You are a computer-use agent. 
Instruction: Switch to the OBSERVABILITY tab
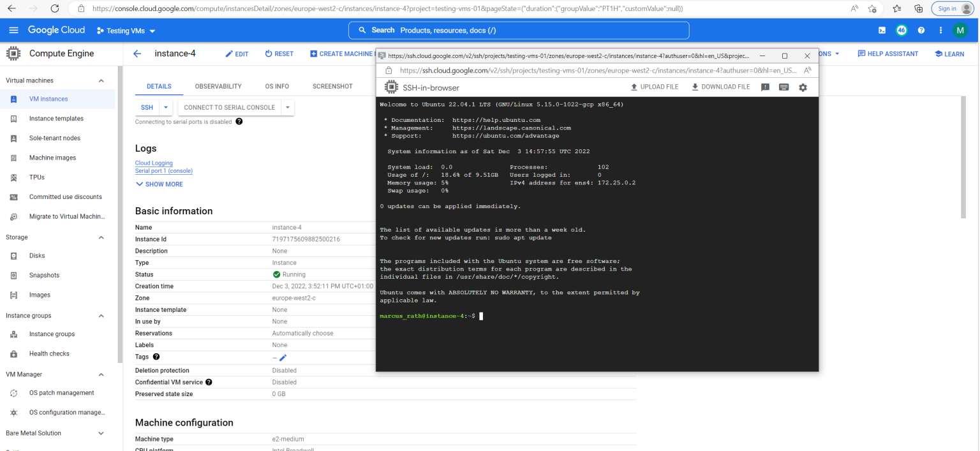[x=219, y=86]
